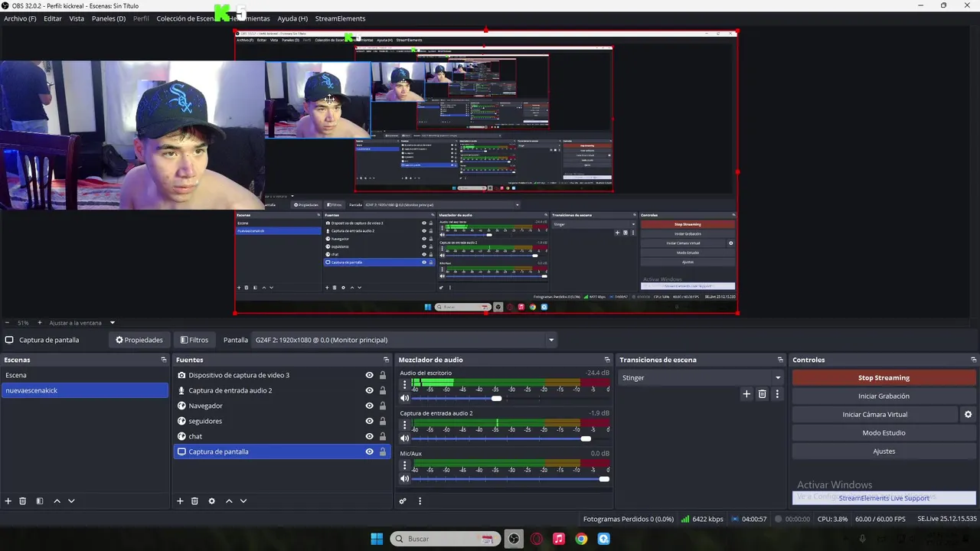The image size is (980, 551).
Task: Zoom out the preview with the minus icon
Action: [x=7, y=323]
